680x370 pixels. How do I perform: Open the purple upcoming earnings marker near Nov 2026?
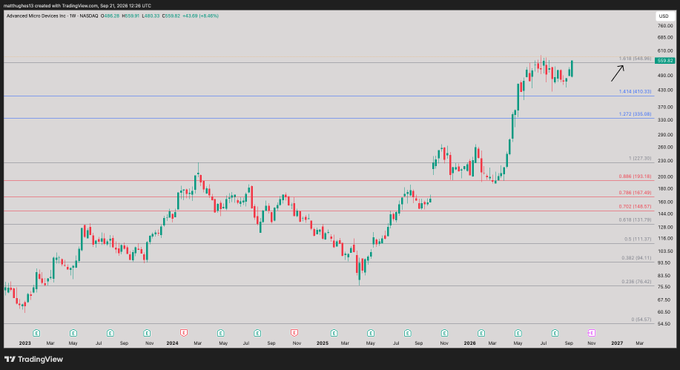point(592,333)
